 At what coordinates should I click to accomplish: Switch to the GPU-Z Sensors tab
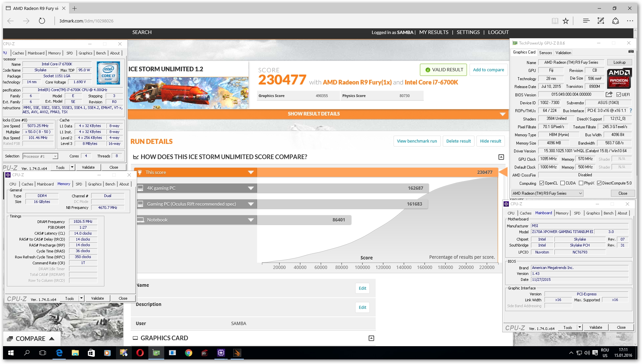546,52
